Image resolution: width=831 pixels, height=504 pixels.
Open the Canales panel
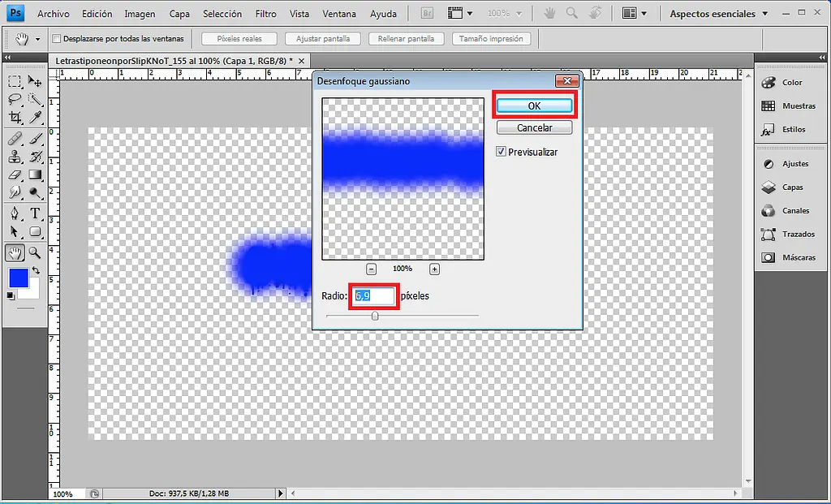pyautogui.click(x=784, y=210)
